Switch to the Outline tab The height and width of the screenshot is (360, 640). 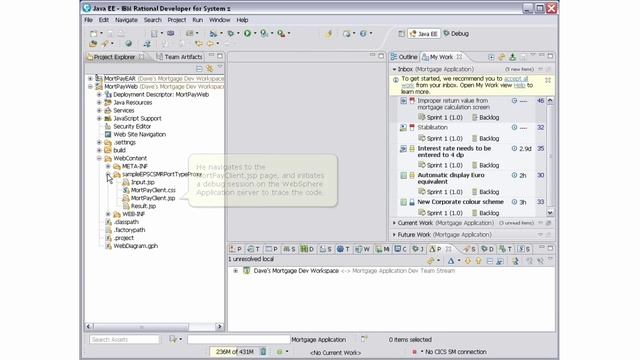pyautogui.click(x=404, y=57)
